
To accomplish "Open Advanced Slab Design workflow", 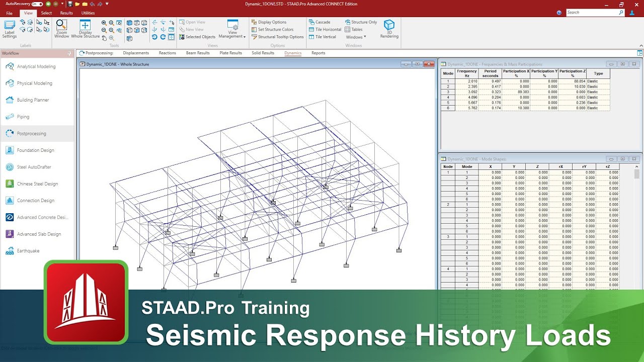I will point(37,234).
